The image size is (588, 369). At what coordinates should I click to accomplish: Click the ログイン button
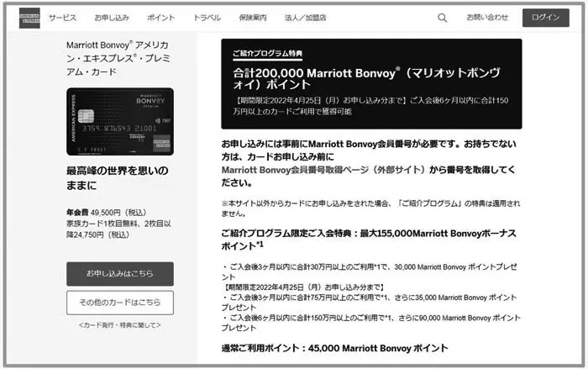click(x=546, y=18)
